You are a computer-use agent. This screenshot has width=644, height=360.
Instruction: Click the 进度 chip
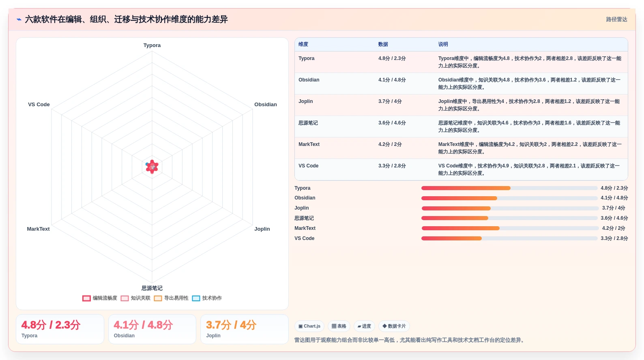(x=364, y=326)
